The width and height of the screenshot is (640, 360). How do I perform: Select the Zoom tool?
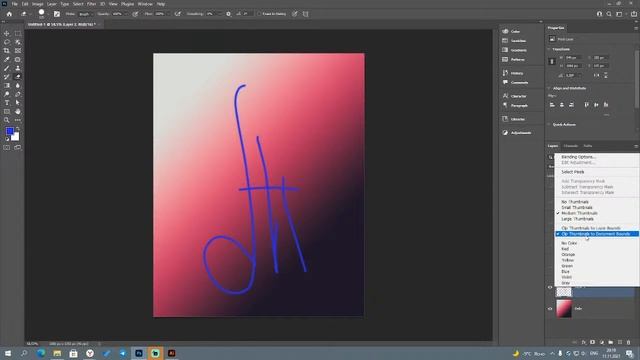point(7,120)
